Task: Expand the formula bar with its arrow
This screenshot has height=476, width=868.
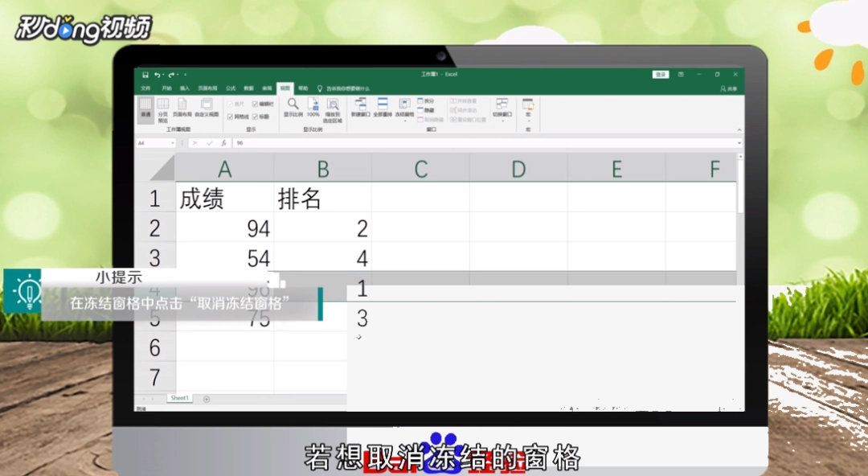Action: [739, 143]
